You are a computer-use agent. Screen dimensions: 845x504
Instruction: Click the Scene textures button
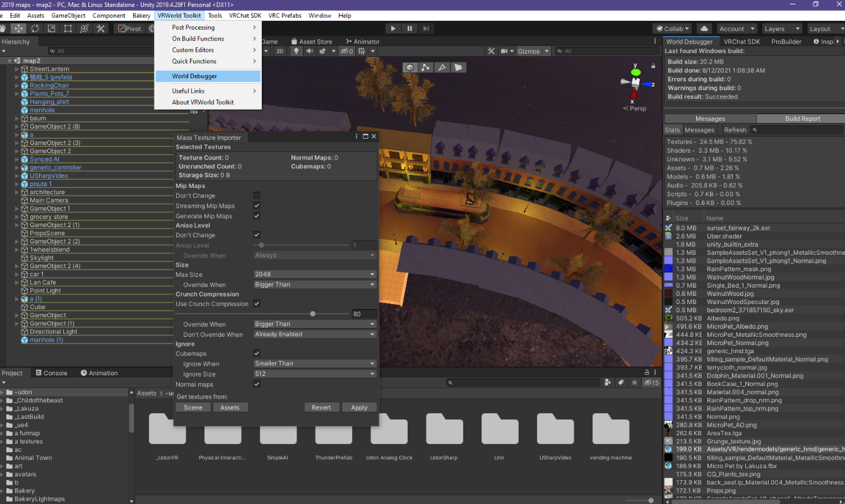click(193, 407)
